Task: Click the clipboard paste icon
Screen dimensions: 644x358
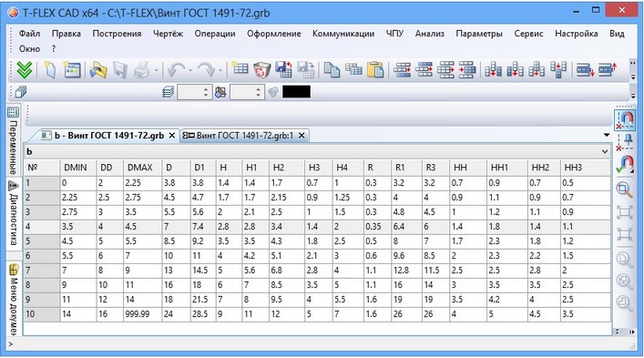Action: [375, 70]
